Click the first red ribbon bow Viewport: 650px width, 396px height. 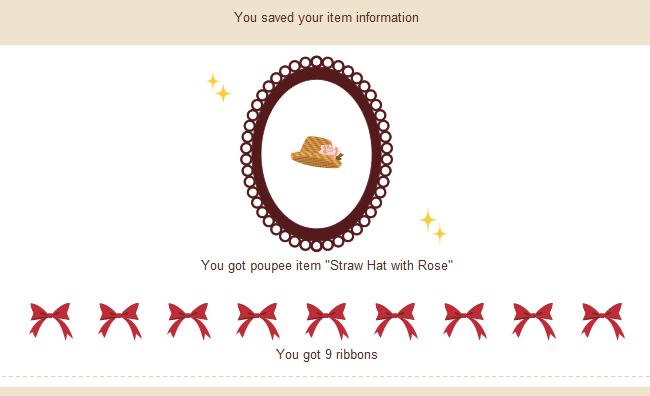click(x=51, y=321)
